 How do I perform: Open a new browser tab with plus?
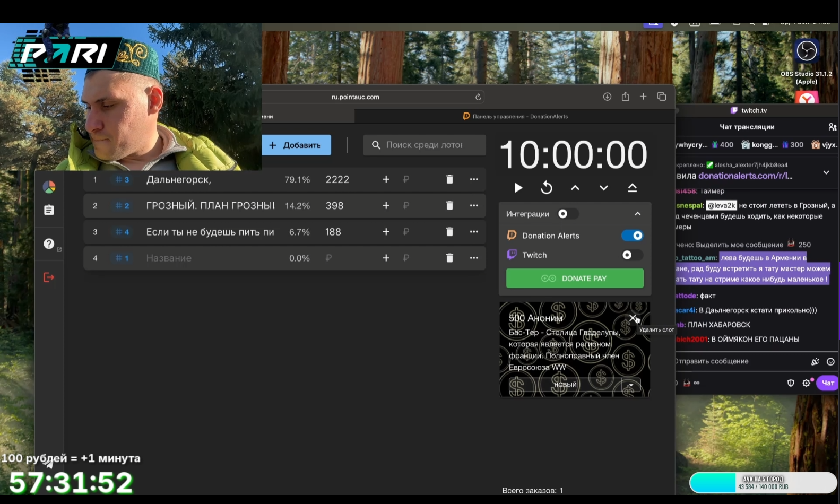[x=643, y=97]
